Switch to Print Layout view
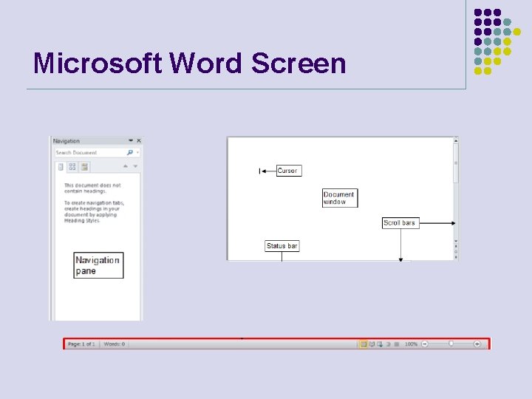 tap(364, 344)
